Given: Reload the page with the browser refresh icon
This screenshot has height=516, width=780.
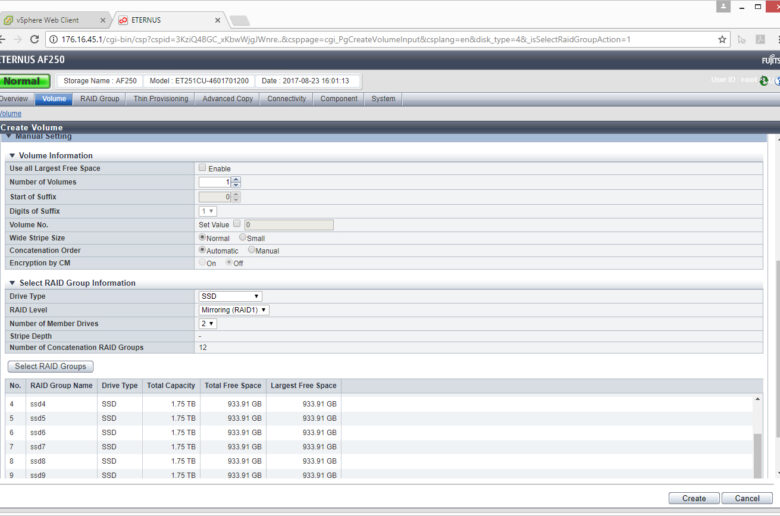Looking at the screenshot, I should point(34,39).
